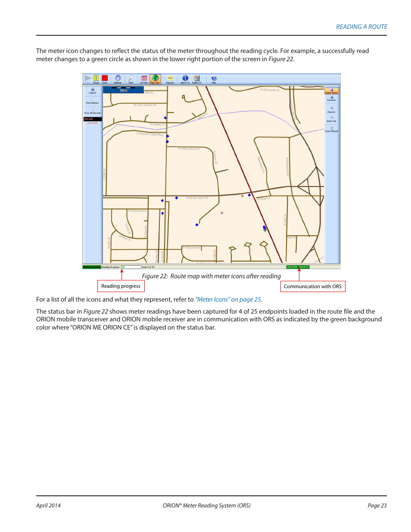Viewport: 411px width, 532px height.
Task: Click the ORION CE status indicator
Action: pyautogui.click(x=304, y=267)
